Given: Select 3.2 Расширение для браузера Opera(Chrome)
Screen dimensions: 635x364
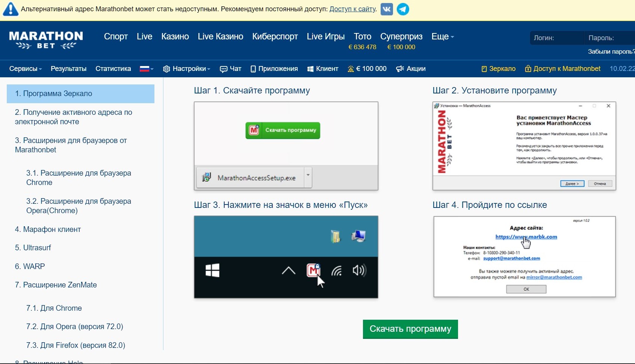Looking at the screenshot, I should tap(79, 206).
